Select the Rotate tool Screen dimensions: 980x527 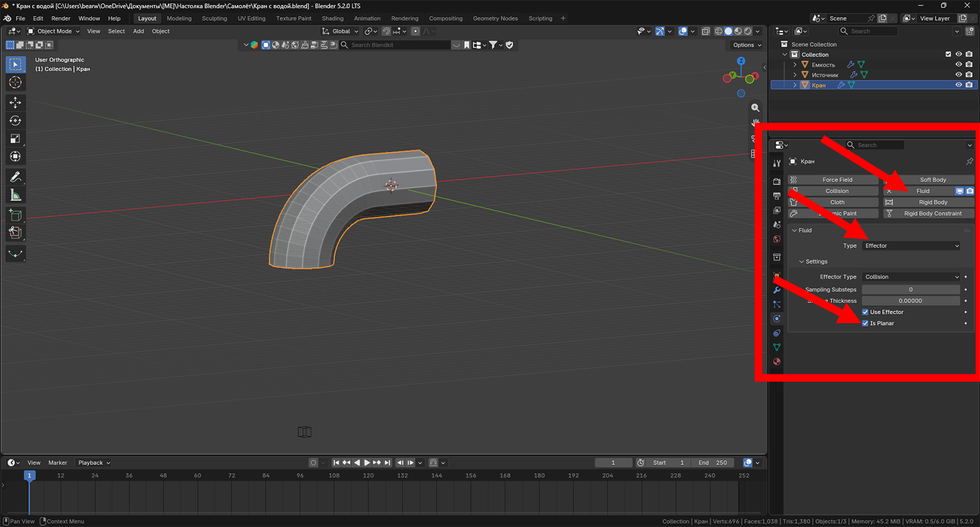[x=15, y=121]
